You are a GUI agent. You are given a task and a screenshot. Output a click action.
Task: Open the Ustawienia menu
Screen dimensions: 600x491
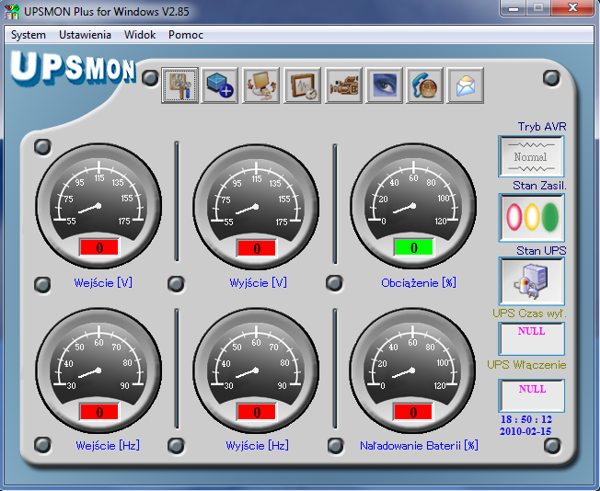tap(85, 35)
